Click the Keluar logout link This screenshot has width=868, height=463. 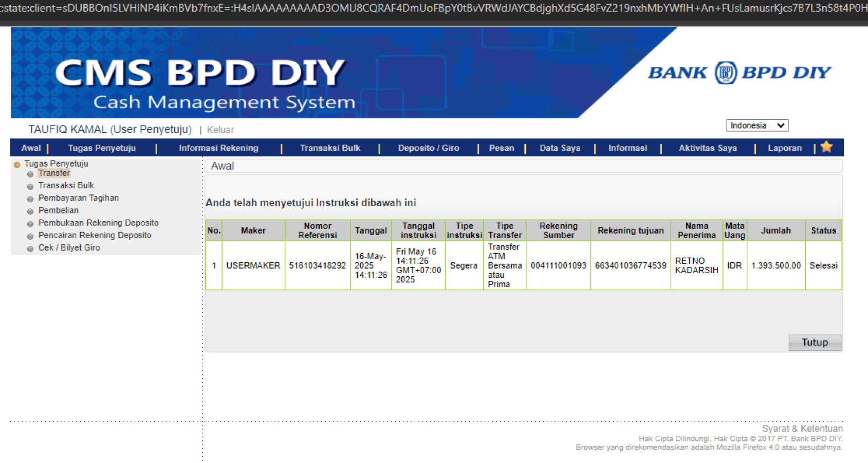[x=220, y=130]
